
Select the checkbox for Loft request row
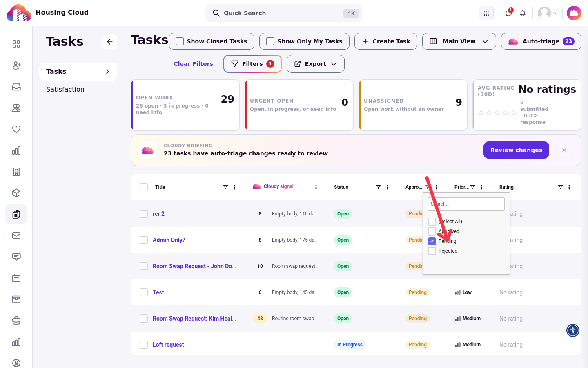point(144,345)
